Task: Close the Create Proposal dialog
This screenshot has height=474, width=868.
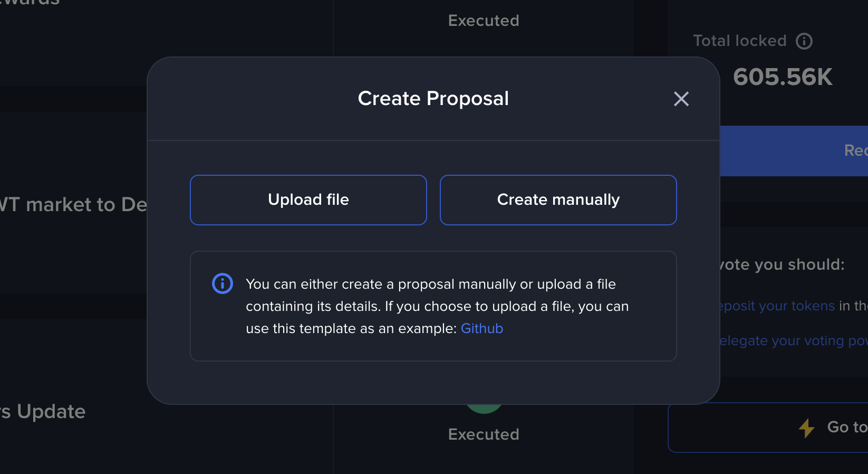Action: 681,99
